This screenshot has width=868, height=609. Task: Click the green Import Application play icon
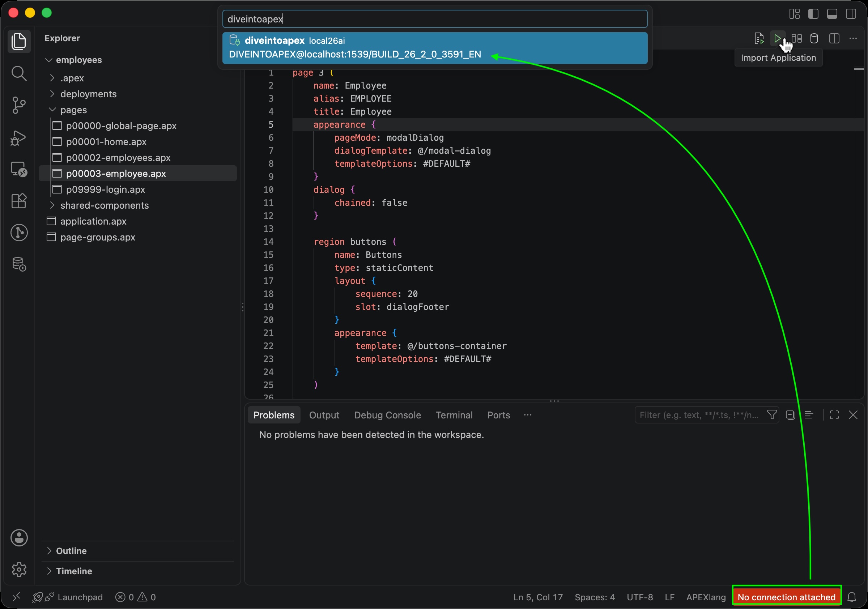[777, 39]
